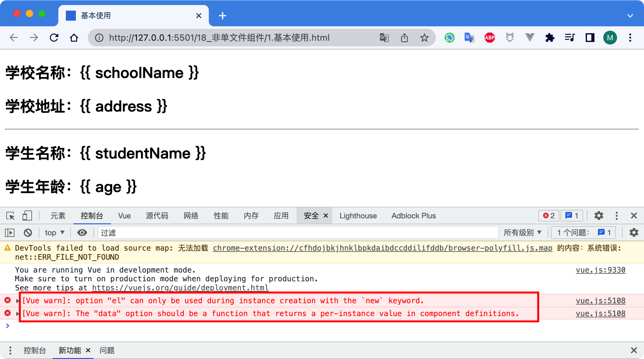Expand the second Vue warn error entry
Viewport: 644px width, 359px height.
pos(17,314)
